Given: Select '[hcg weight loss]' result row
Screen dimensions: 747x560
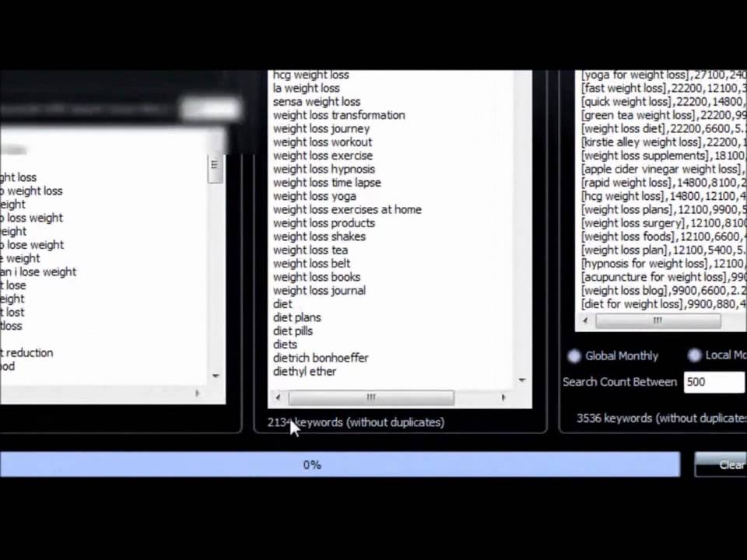Looking at the screenshot, I should click(664, 196).
